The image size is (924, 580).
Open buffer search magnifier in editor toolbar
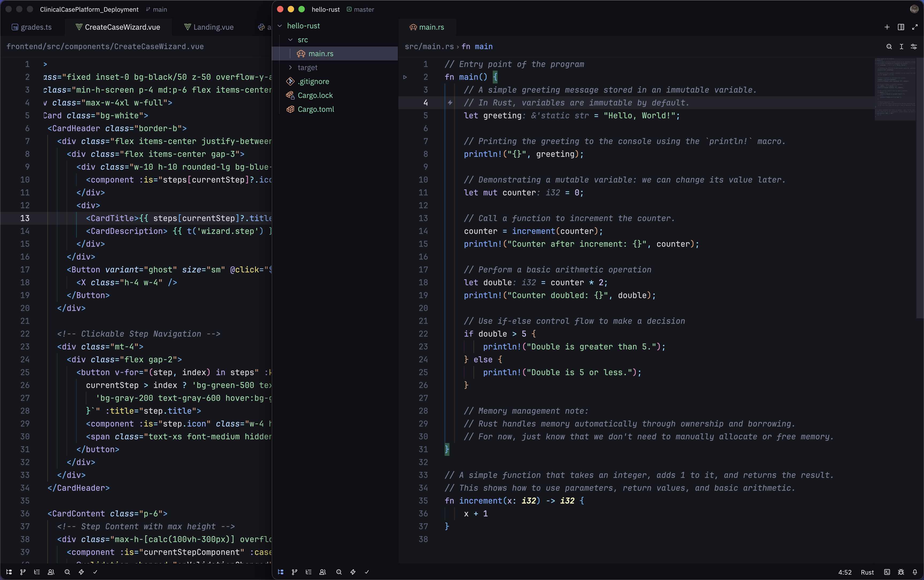[889, 46]
